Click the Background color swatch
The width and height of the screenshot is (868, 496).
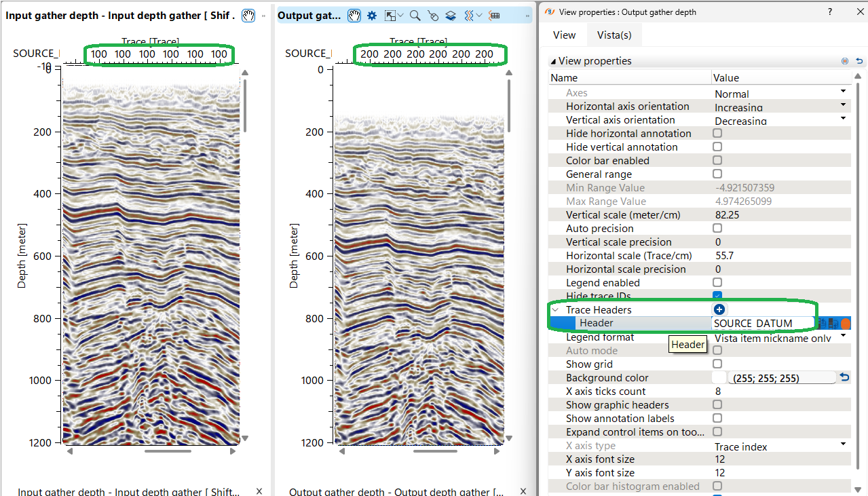tap(719, 377)
